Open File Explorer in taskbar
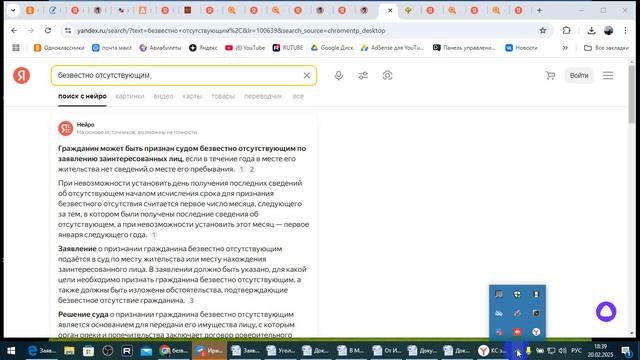This screenshot has height=360, width=640. pos(69,351)
